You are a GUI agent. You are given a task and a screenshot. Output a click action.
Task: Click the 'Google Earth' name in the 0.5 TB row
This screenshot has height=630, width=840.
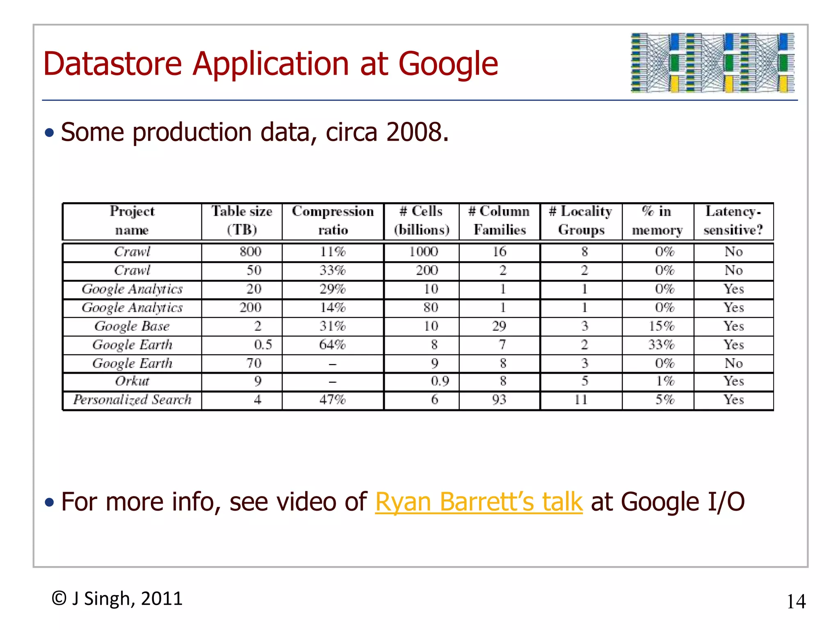(x=132, y=345)
